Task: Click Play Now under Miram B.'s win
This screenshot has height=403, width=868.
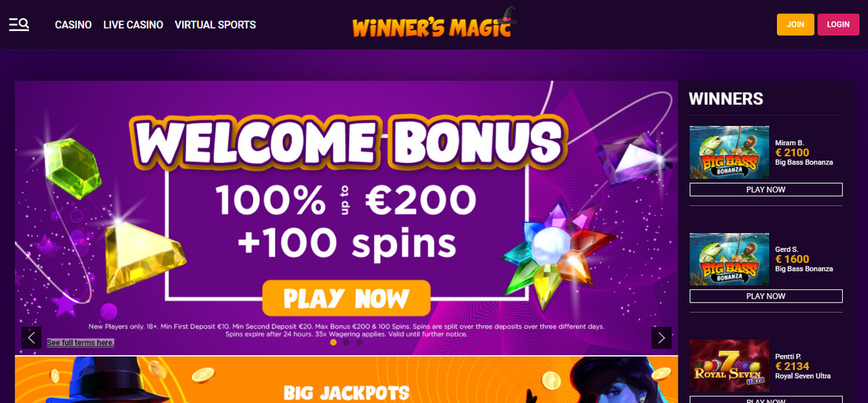Action: pyautogui.click(x=766, y=190)
